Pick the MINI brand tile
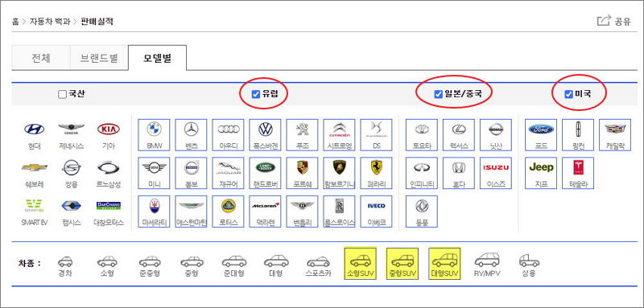644x308 pixels. pyautogui.click(x=154, y=173)
